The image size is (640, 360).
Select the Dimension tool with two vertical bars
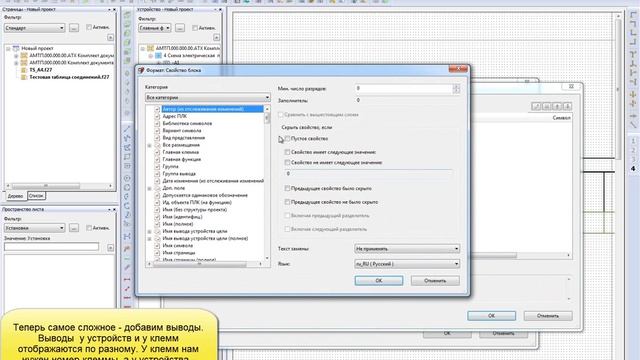127,236
